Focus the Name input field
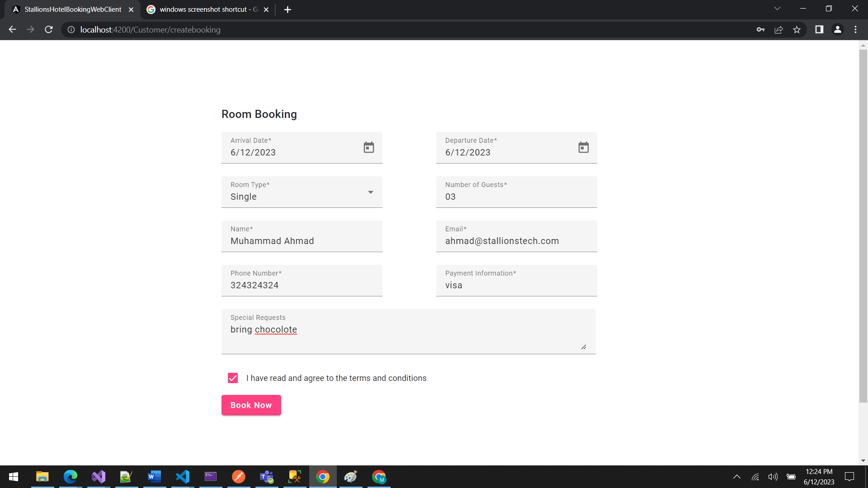 (x=302, y=236)
